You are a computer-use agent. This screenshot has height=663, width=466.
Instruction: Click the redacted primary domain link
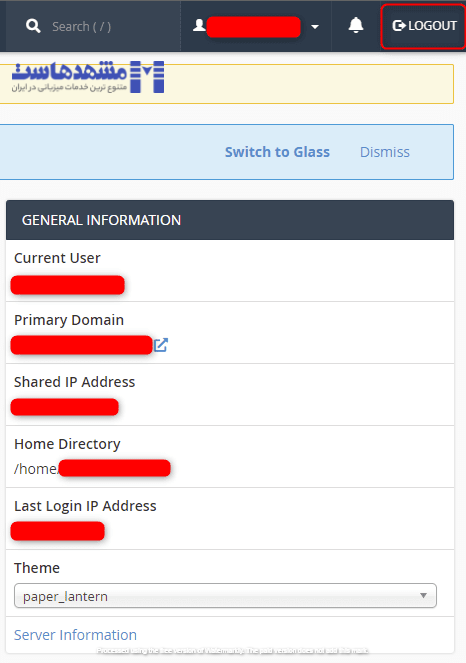(82, 345)
